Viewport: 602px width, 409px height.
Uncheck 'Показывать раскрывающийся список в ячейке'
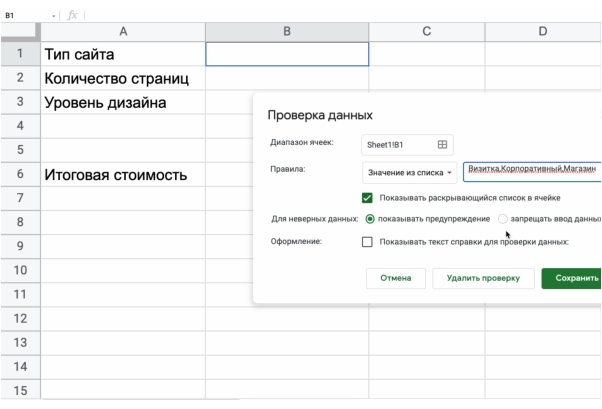pyautogui.click(x=367, y=198)
